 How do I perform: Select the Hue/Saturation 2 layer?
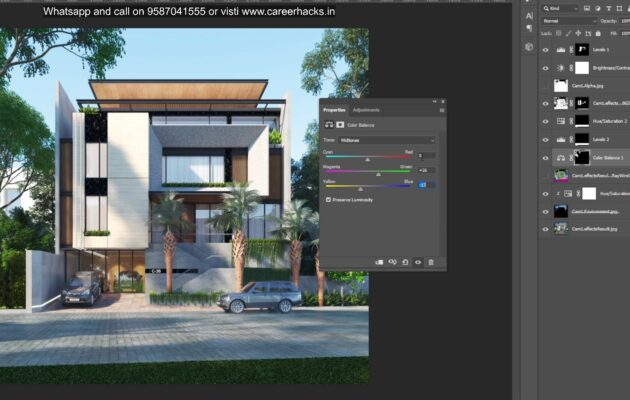click(606, 121)
